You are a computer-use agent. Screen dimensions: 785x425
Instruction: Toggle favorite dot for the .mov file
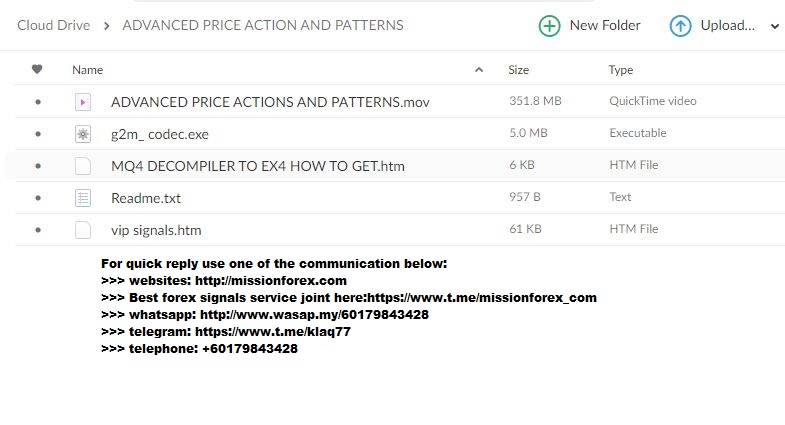(x=38, y=102)
